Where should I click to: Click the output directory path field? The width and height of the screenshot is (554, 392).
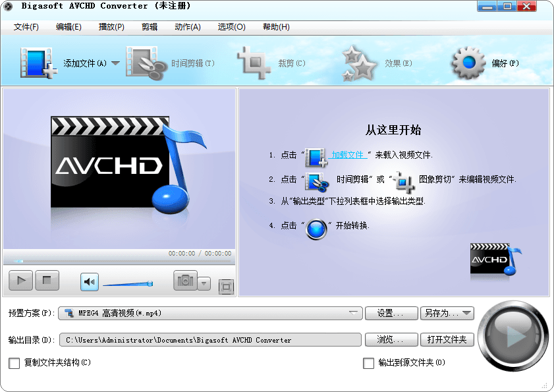click(210, 340)
